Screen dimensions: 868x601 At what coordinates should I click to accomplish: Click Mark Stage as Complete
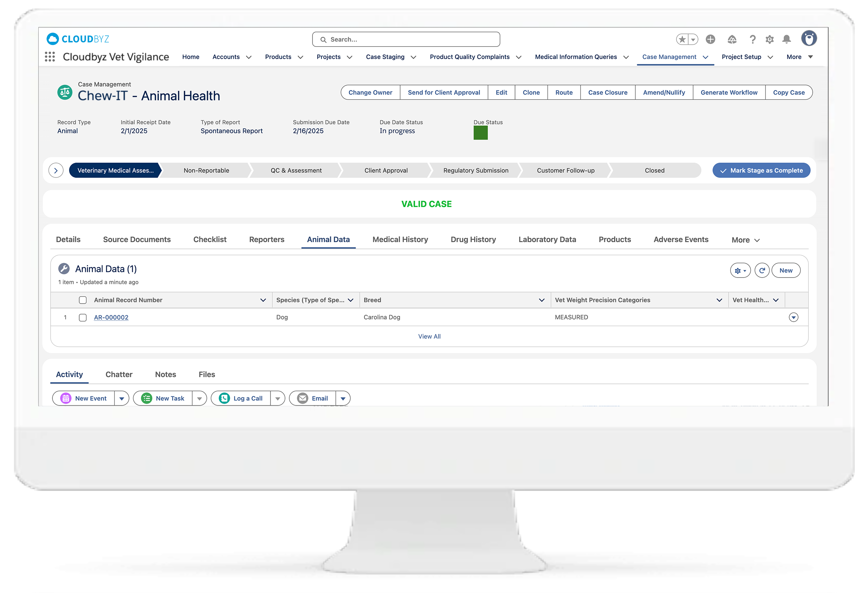click(x=761, y=171)
